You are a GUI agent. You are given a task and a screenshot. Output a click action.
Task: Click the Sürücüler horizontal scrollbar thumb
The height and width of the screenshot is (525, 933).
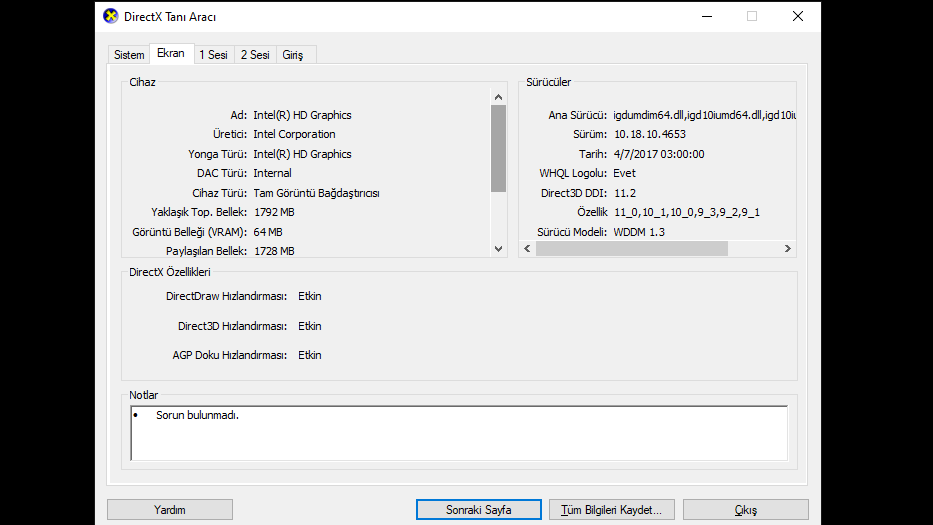coord(632,248)
